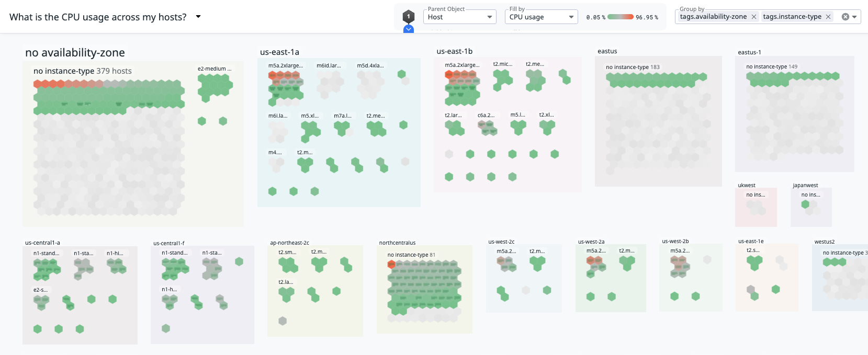The height and width of the screenshot is (355, 868).
Task: Expand the Group by tags dropdown arrow
Action: pyautogui.click(x=854, y=17)
